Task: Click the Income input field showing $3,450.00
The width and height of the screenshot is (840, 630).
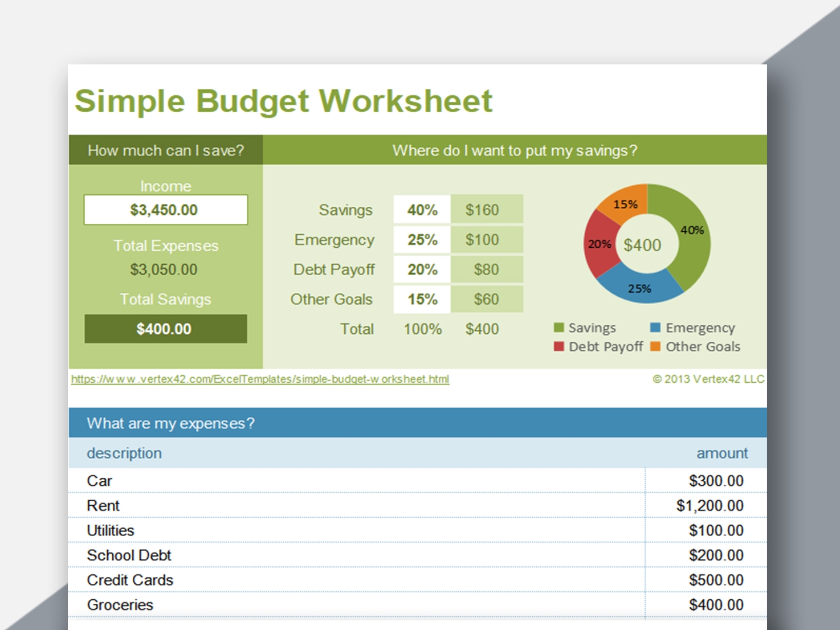Action: 165,210
